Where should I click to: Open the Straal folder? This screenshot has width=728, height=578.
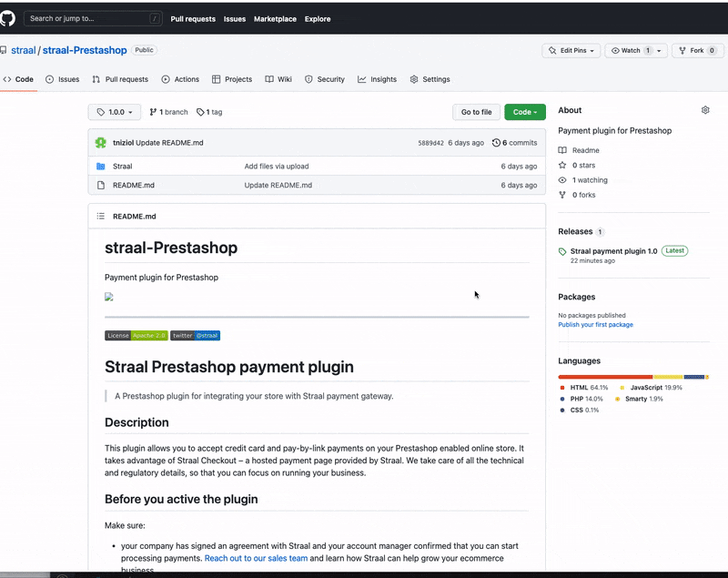(123, 167)
